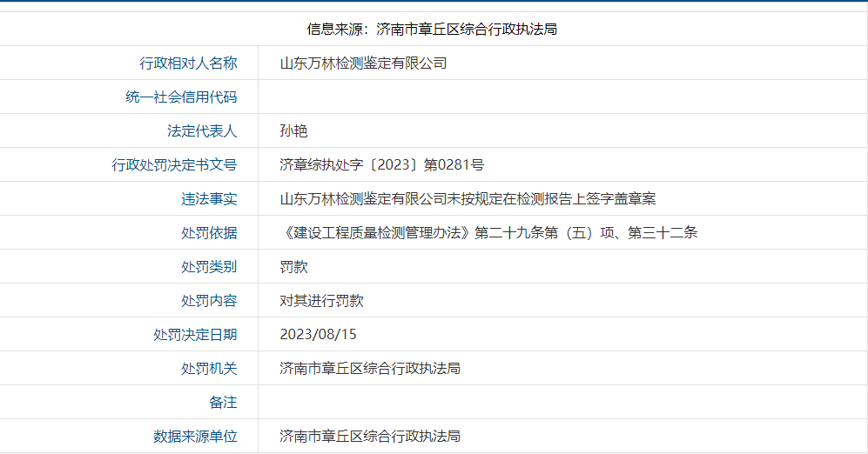Select the value 山东万林检测鉴定有限公司 in the name row

[363, 63]
